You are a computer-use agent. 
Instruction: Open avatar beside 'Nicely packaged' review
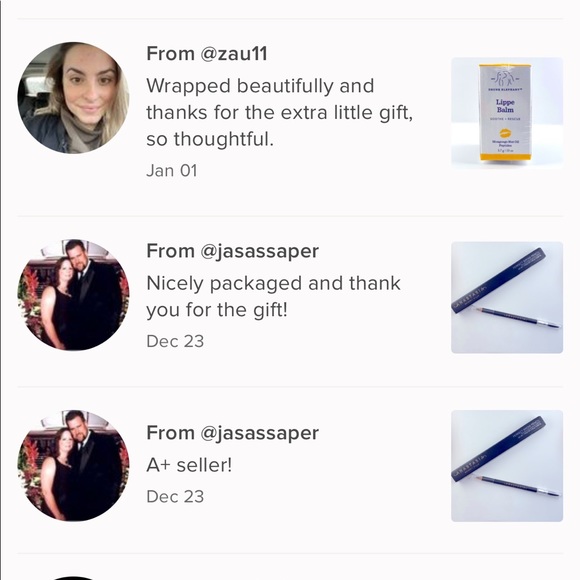click(73, 294)
